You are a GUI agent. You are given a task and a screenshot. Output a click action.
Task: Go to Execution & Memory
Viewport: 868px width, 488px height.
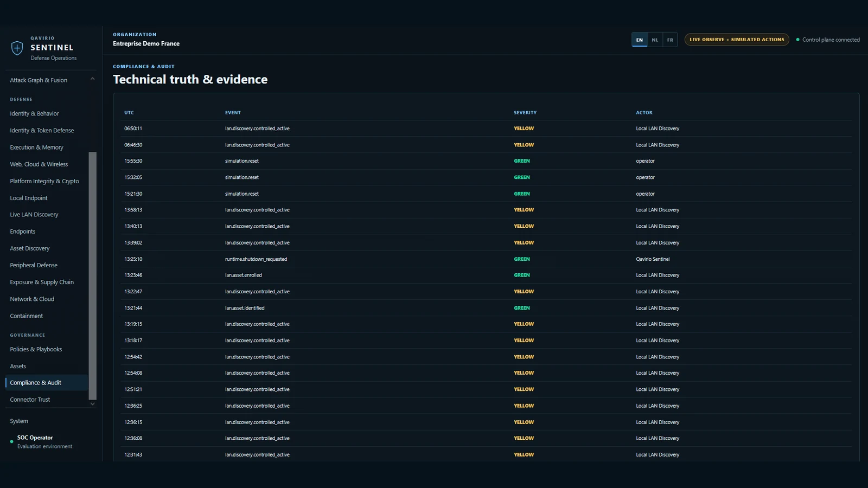(36, 147)
